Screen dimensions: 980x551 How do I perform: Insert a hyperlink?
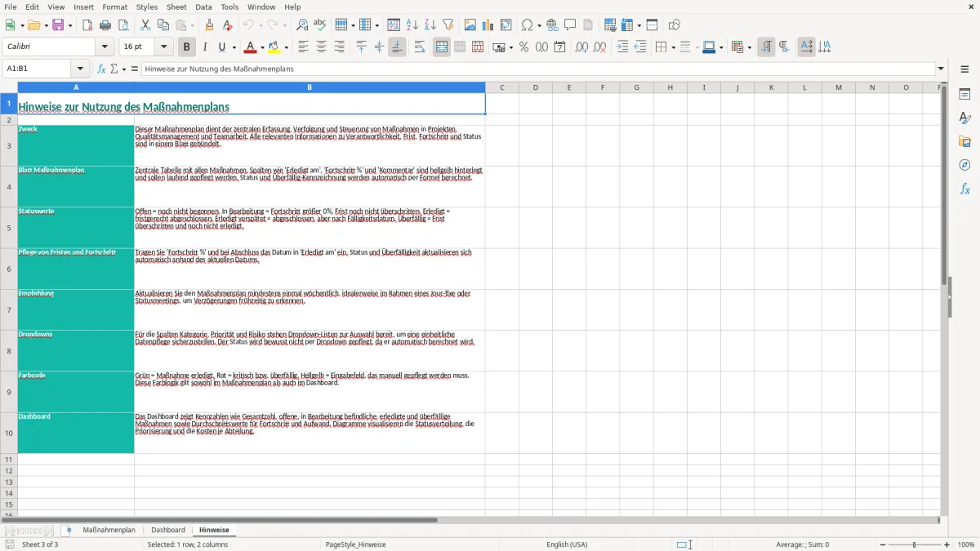click(552, 25)
